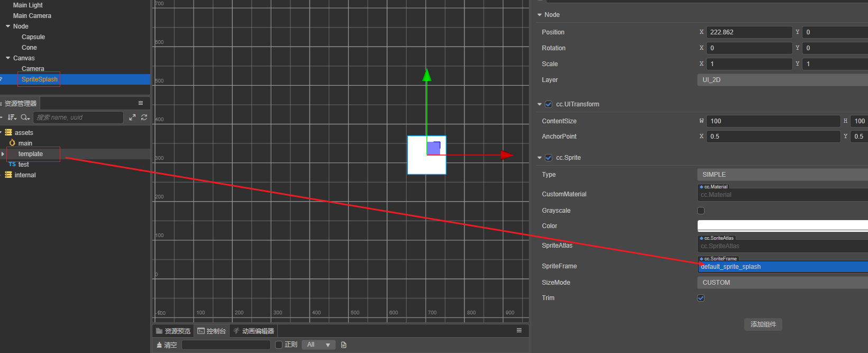The height and width of the screenshot is (353, 868).
Task: Open the console panel hamburger menu
Action: pyautogui.click(x=519, y=330)
